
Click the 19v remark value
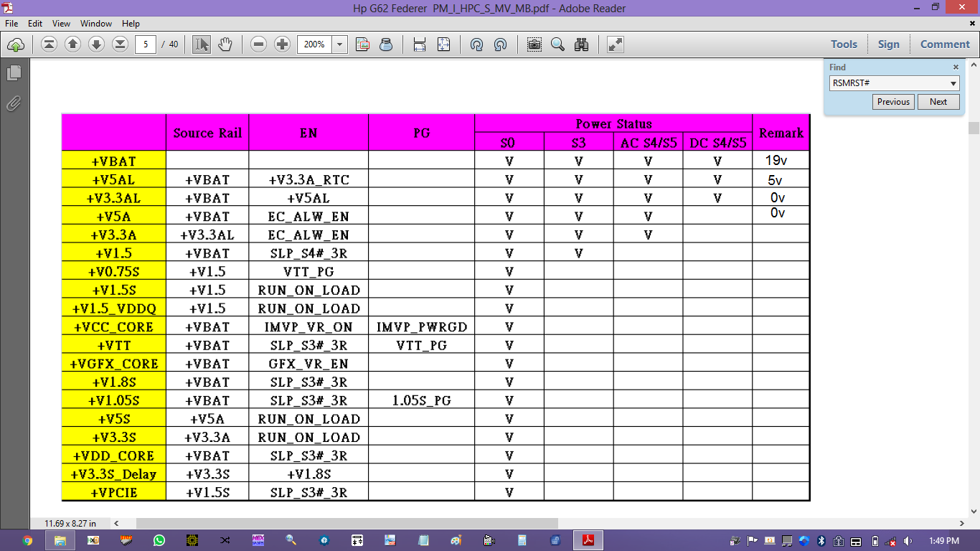(777, 161)
